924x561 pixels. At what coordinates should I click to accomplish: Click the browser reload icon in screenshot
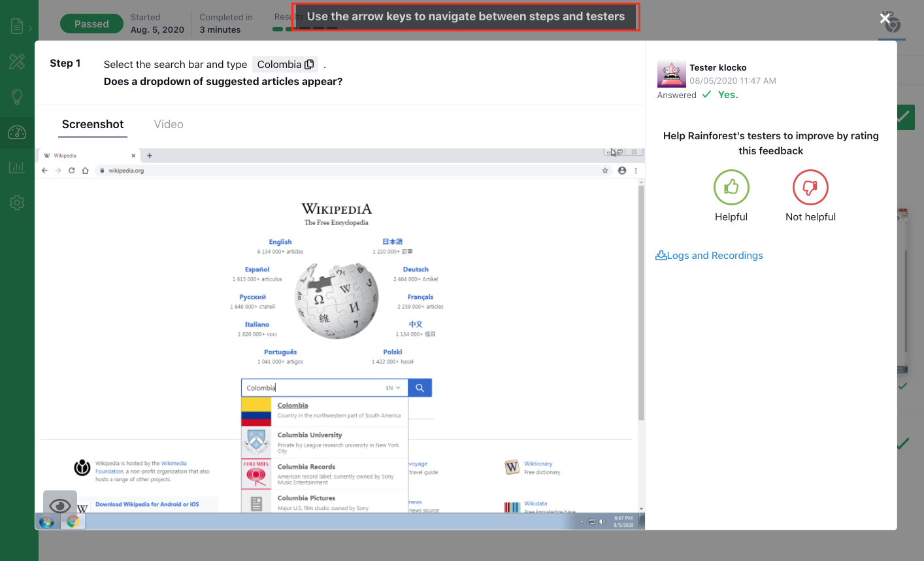pos(71,170)
